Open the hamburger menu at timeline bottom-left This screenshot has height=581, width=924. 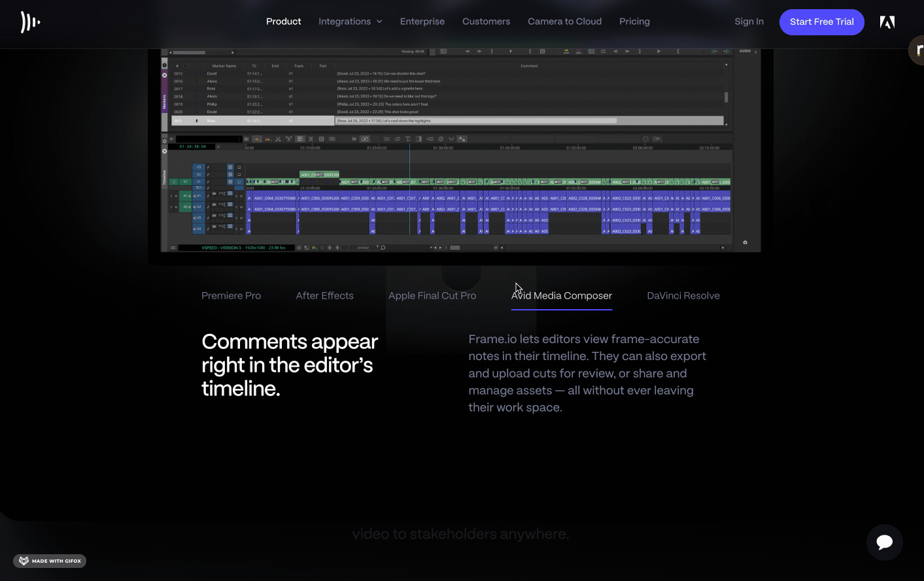[x=173, y=248]
